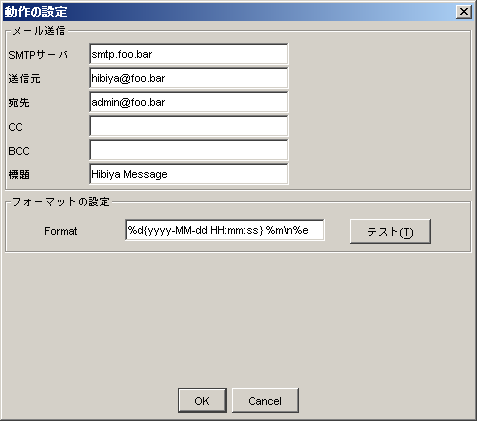Select the recipient field showing admin@foo.bar
The width and height of the screenshot is (477, 421).
(189, 102)
